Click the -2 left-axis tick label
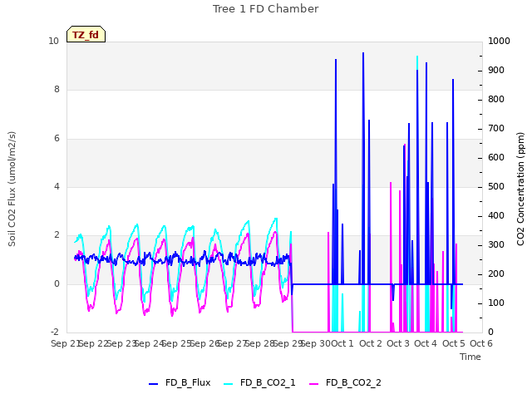The width and height of the screenshot is (532, 399). 55,332
